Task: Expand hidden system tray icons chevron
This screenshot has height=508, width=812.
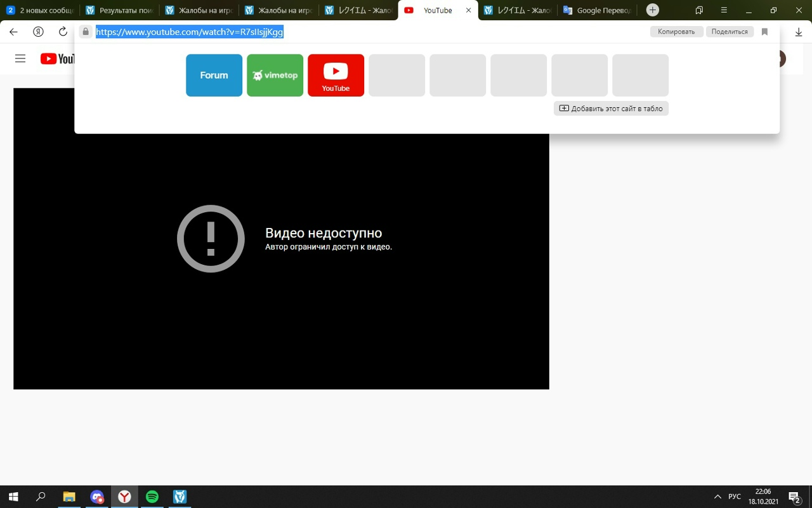Action: pyautogui.click(x=717, y=497)
